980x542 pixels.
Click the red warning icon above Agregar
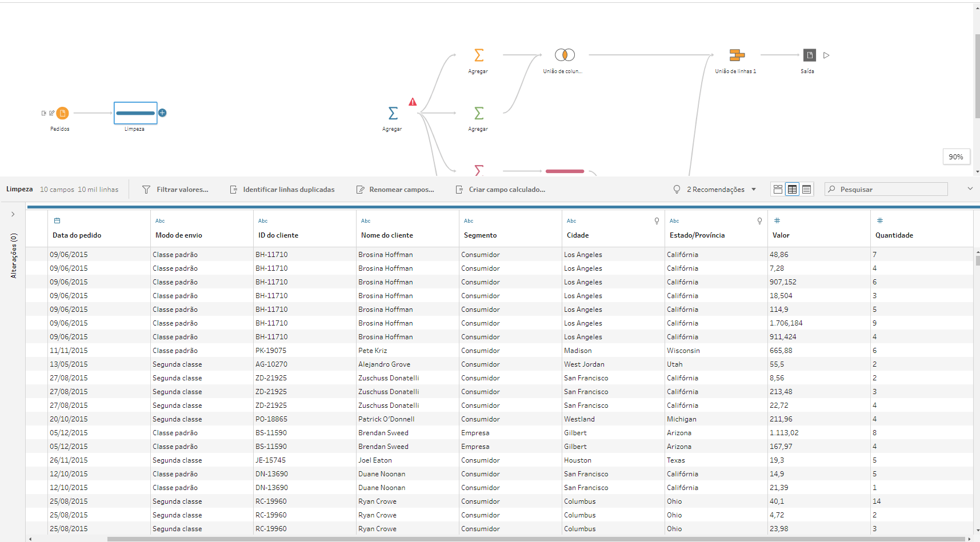pos(413,102)
